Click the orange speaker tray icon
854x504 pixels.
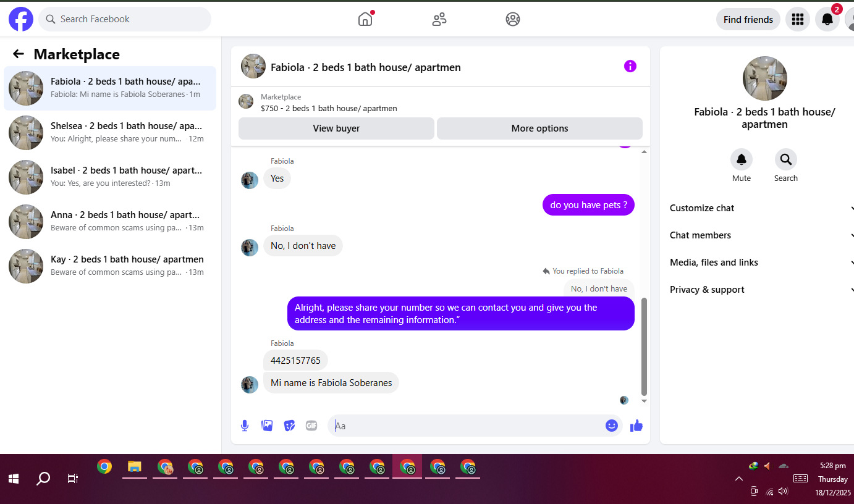(x=768, y=466)
